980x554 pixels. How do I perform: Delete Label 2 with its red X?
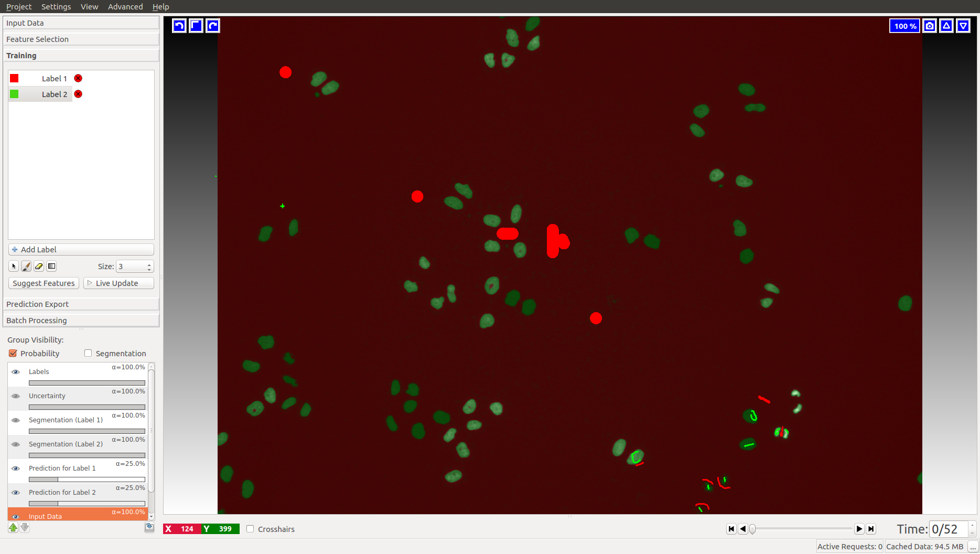[x=78, y=94]
